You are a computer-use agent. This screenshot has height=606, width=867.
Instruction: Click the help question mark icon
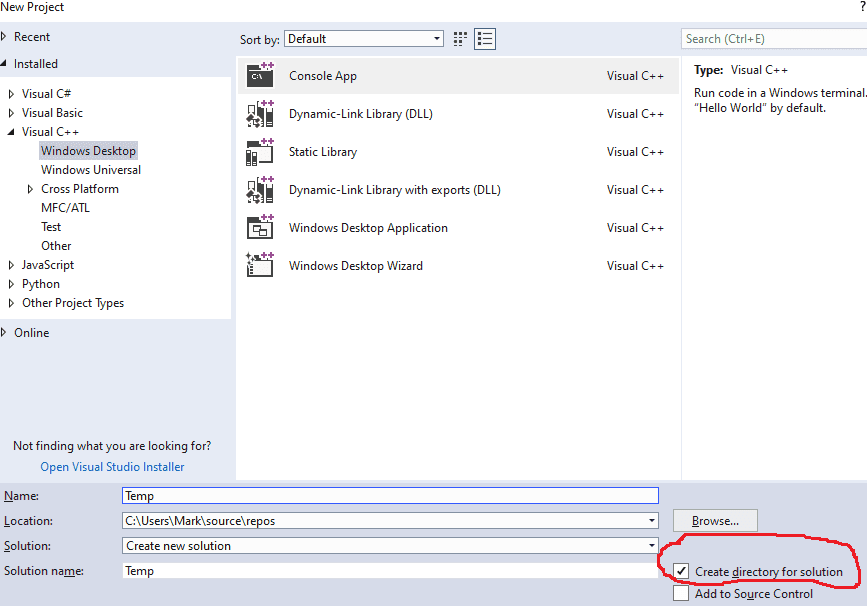(x=863, y=7)
